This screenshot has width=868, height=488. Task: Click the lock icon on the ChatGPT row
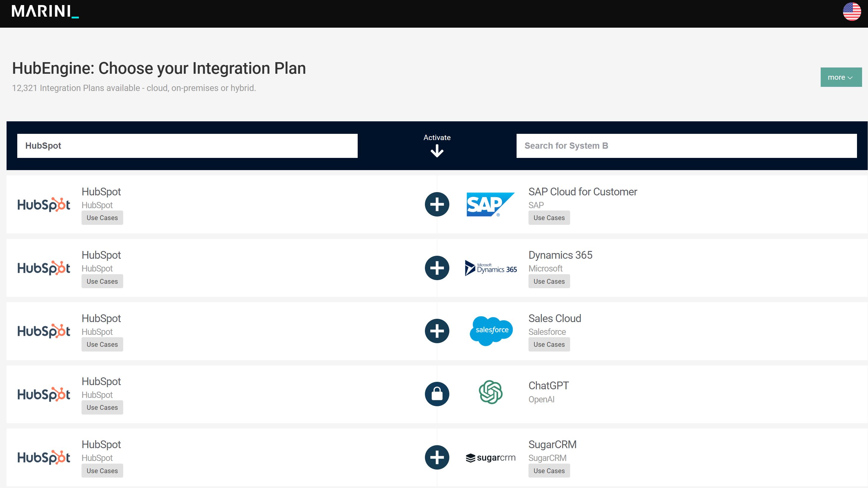pos(437,394)
